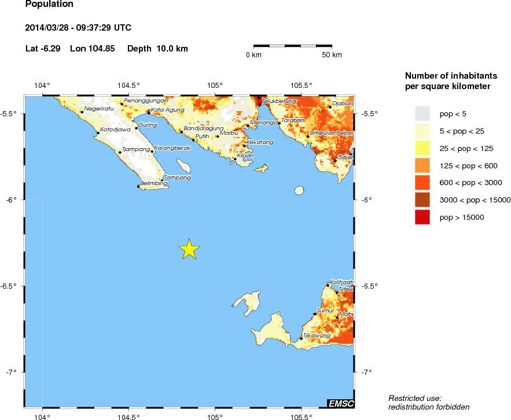Select the 'pop > 15000' red swatch
This screenshot has height=420, width=511.
(422, 218)
